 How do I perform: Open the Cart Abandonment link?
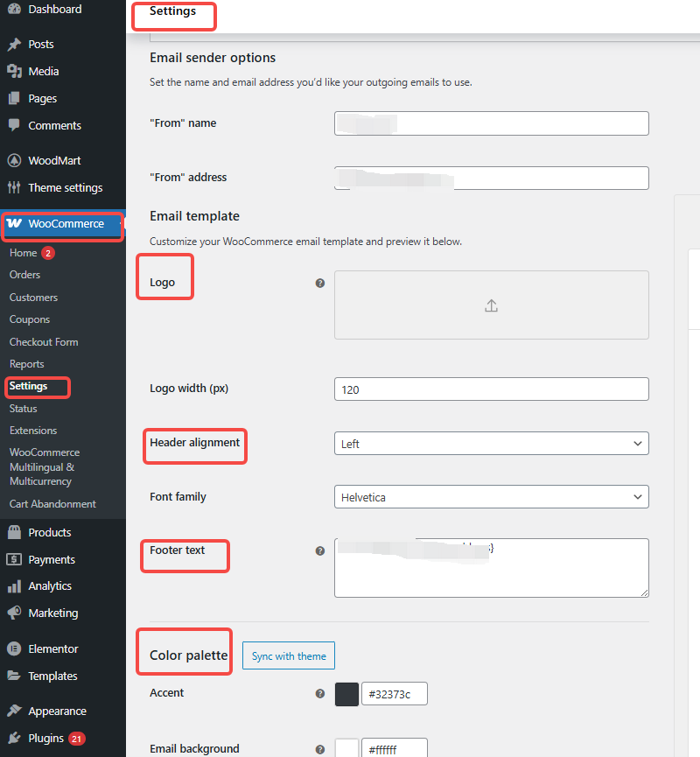52,503
